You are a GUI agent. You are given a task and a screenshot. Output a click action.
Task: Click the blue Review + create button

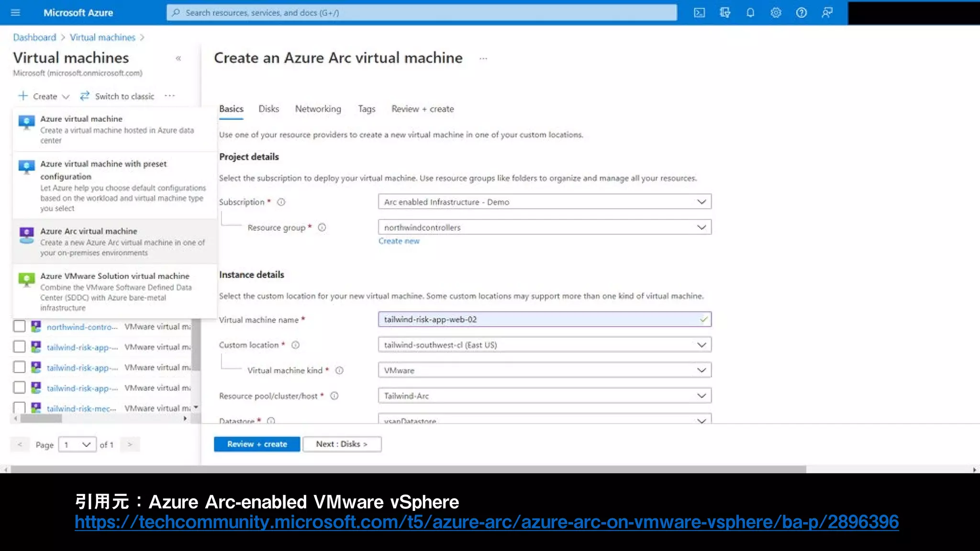257,444
